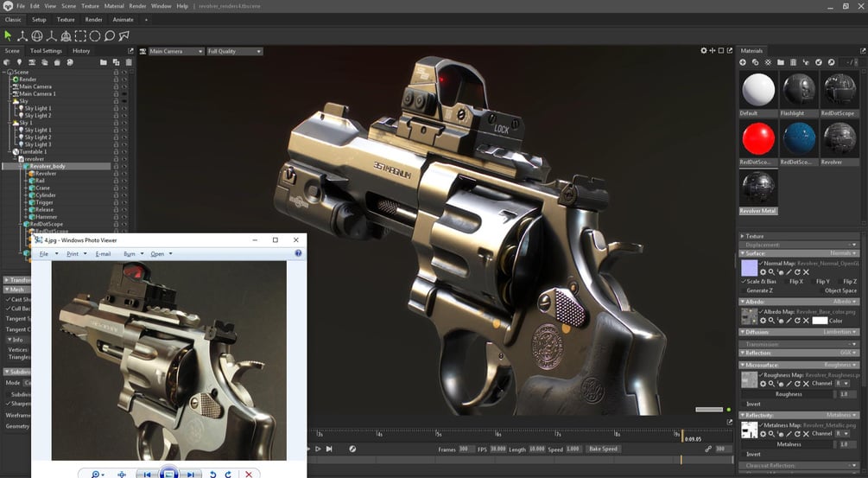Pop out the Materials panel

coord(863,50)
